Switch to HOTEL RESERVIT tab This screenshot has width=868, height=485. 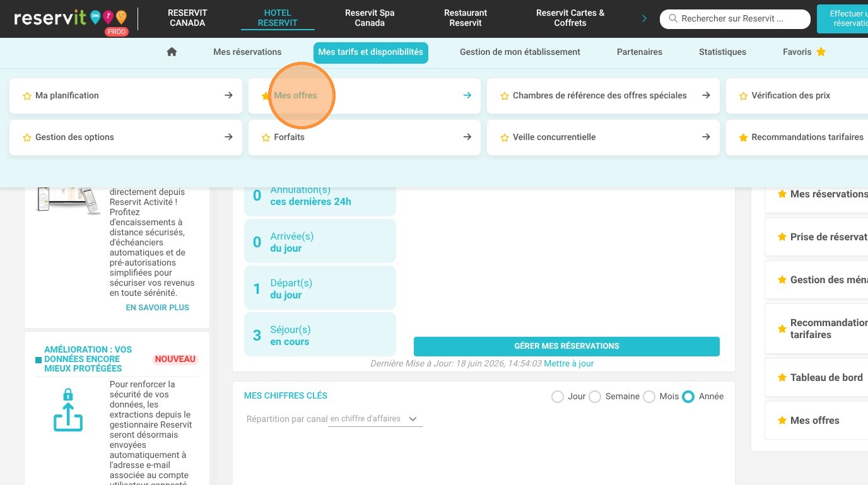(x=278, y=18)
